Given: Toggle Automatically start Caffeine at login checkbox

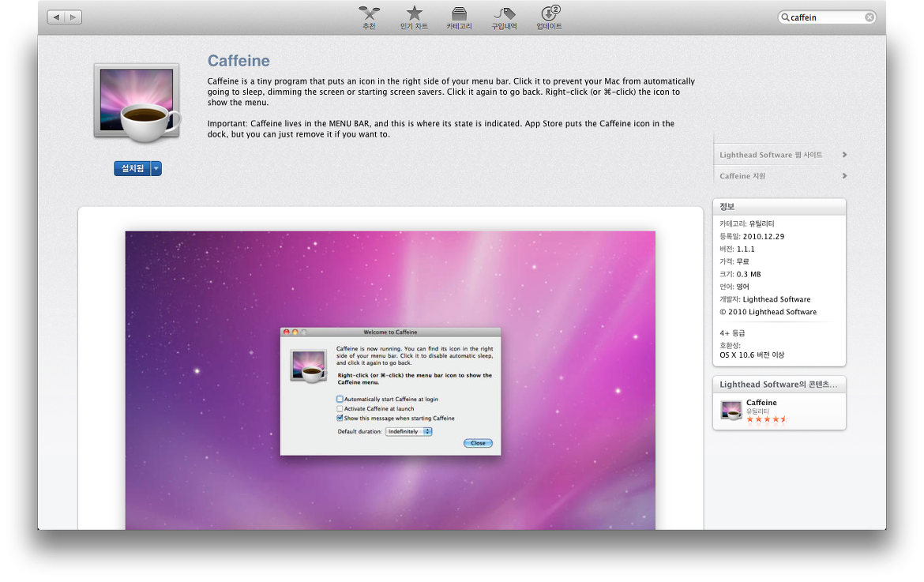Looking at the screenshot, I should click(340, 399).
